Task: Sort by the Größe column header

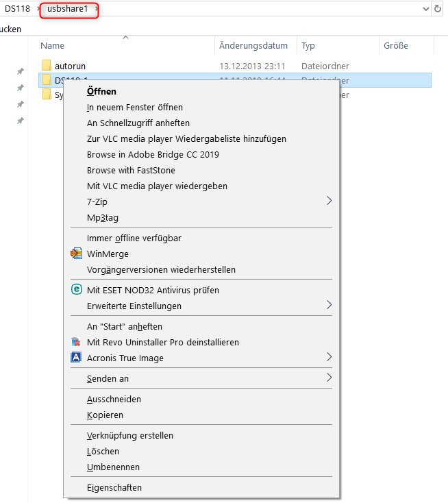Action: (396, 45)
